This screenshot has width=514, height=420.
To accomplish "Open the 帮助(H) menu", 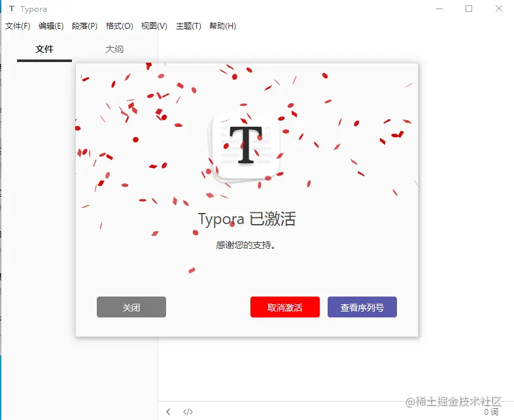I will click(x=222, y=26).
